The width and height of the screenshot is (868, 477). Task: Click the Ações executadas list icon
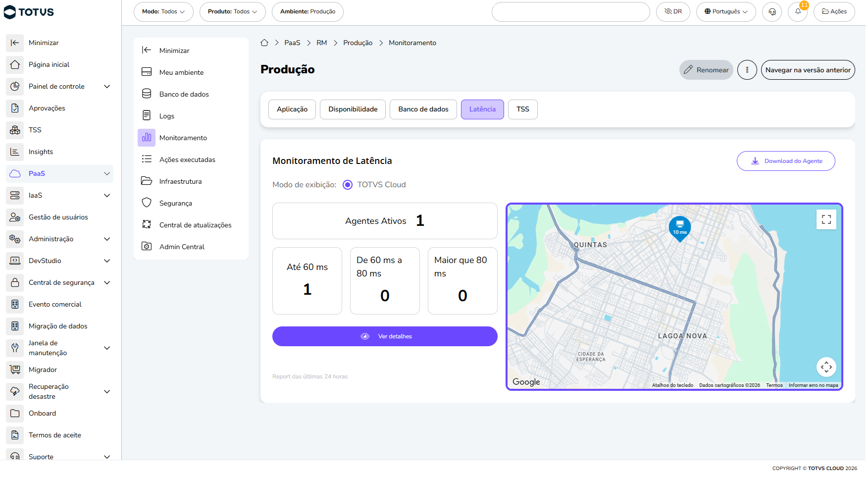147,159
